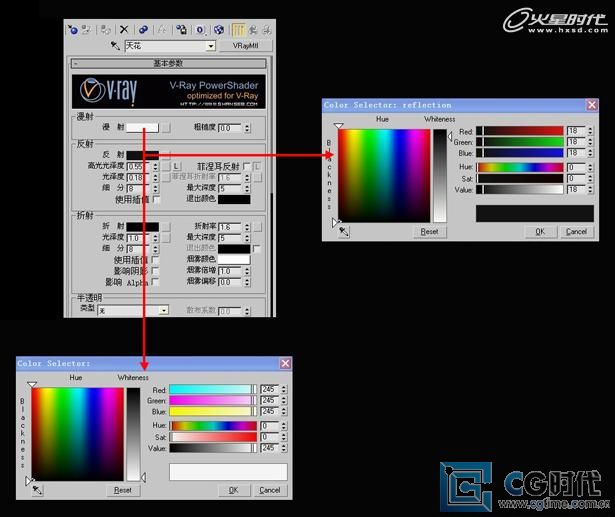Click the 折射率 1.6 spinner arrows

[247, 227]
